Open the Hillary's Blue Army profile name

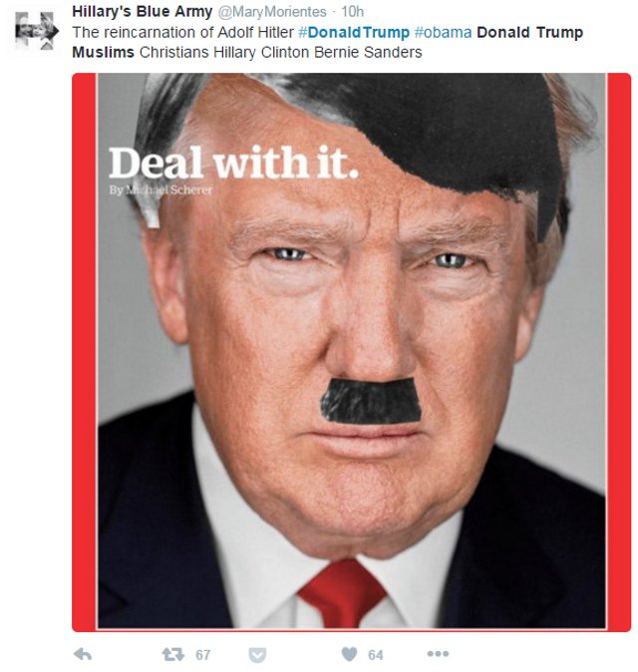[143, 12]
